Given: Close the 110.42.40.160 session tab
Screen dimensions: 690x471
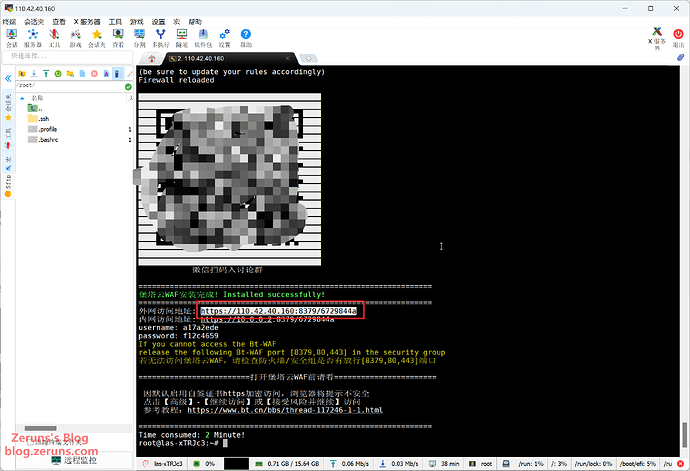Looking at the screenshot, I should [288, 58].
